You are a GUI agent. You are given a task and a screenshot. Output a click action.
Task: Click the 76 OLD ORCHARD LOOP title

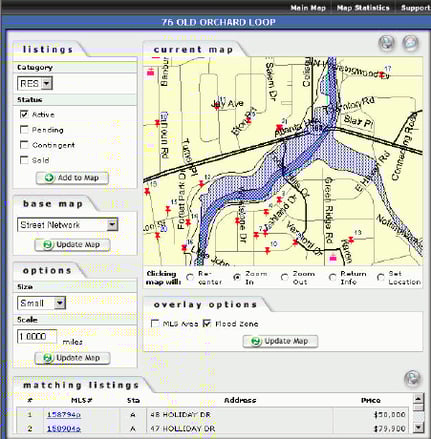tap(219, 22)
